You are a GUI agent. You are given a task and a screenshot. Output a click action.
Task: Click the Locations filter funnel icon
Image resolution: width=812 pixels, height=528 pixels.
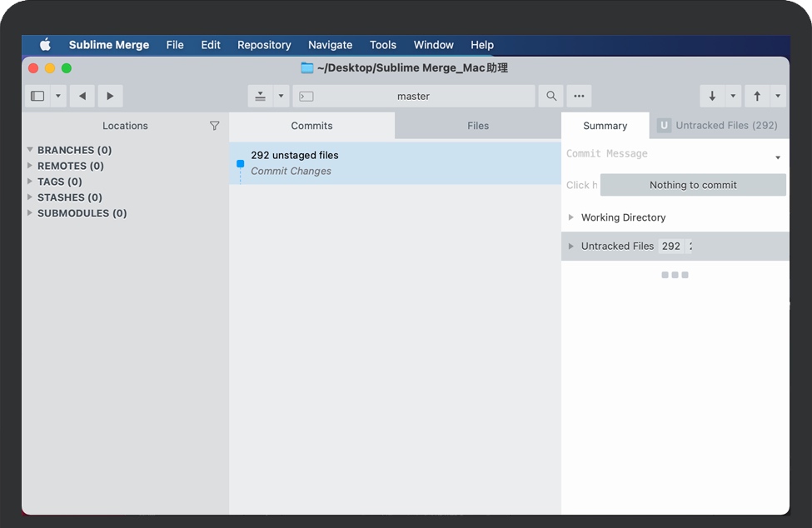point(214,126)
